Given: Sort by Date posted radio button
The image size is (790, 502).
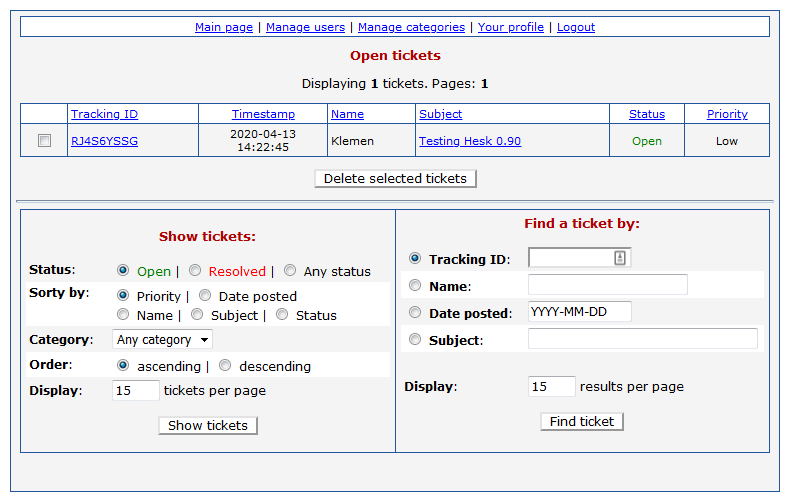Looking at the screenshot, I should coord(205,296).
